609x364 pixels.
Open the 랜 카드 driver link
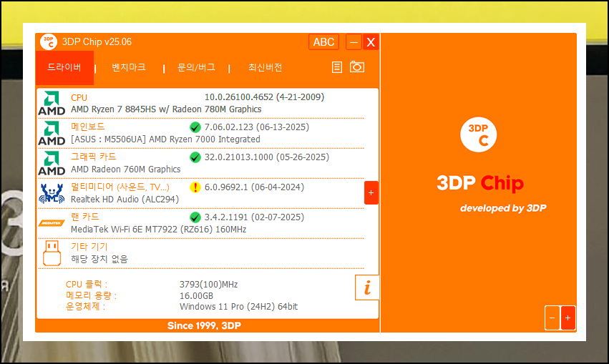(x=84, y=217)
